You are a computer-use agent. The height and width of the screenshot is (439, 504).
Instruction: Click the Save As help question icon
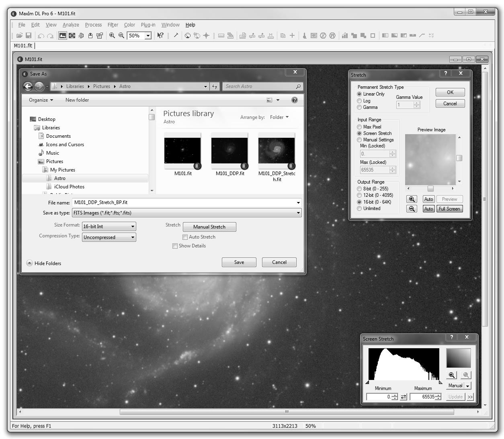tap(295, 100)
